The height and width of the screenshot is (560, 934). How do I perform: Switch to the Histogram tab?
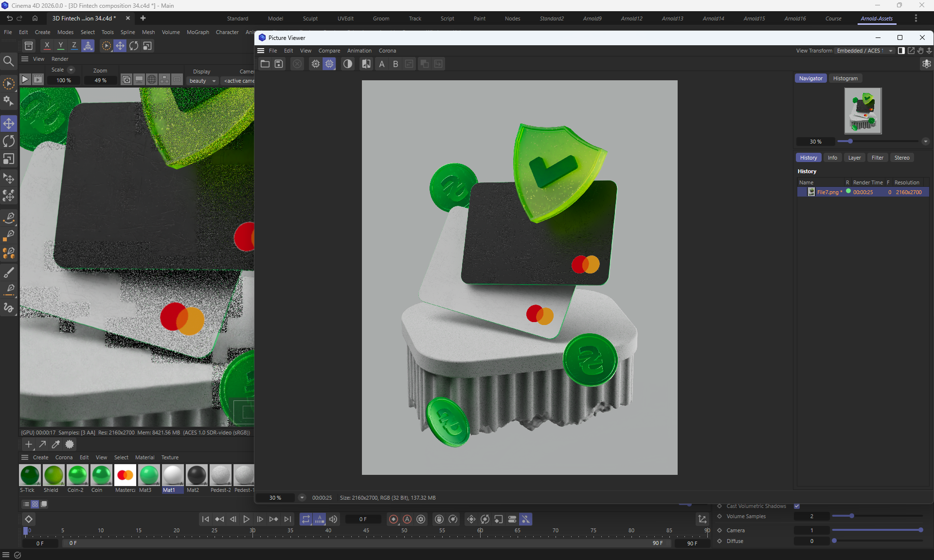click(x=845, y=78)
